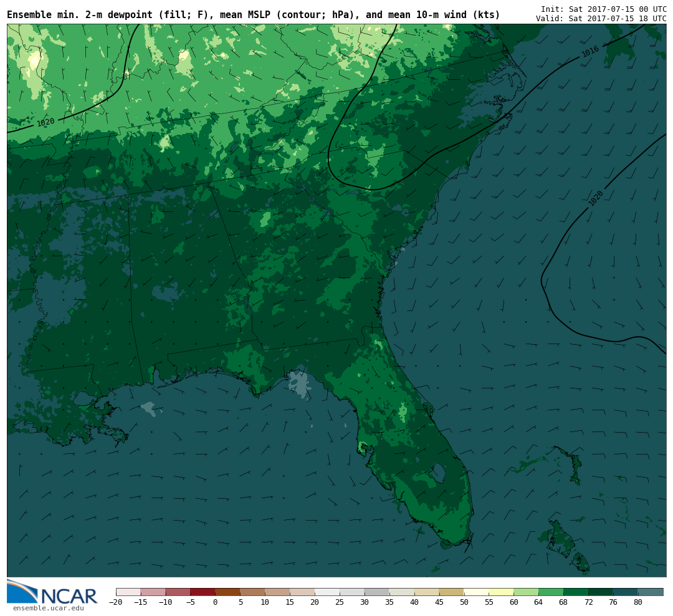Click the colorbar label '50'
The width and height of the screenshot is (673, 616).
pyautogui.click(x=464, y=602)
